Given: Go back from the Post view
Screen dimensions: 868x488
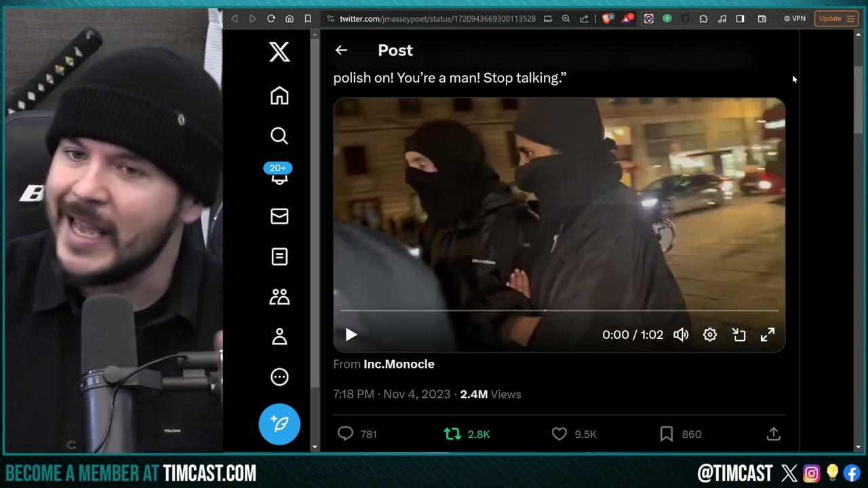Looking at the screenshot, I should click(341, 50).
